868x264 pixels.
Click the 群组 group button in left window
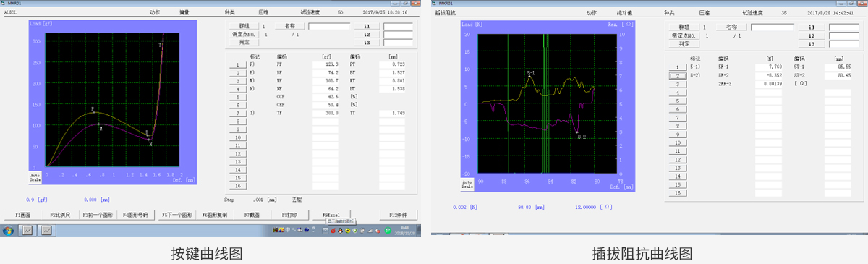(x=244, y=25)
